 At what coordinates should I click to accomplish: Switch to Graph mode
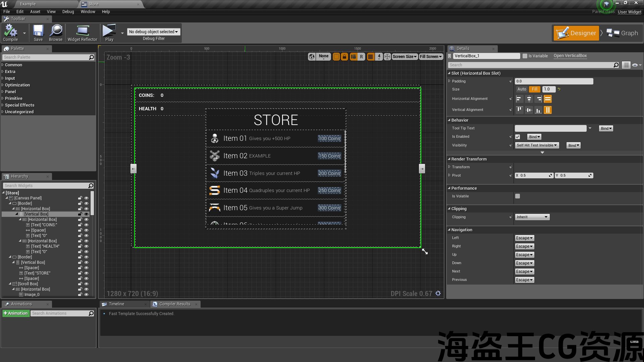(x=623, y=33)
